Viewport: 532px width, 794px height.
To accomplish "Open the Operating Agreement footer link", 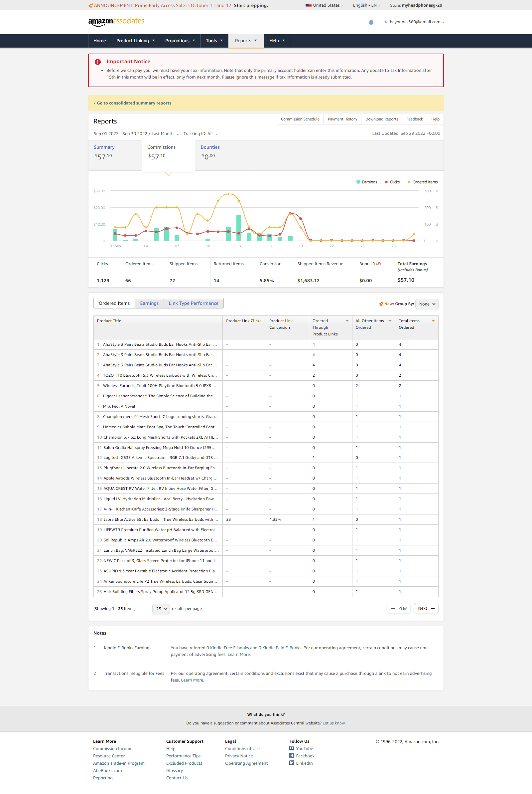I will (x=246, y=763).
